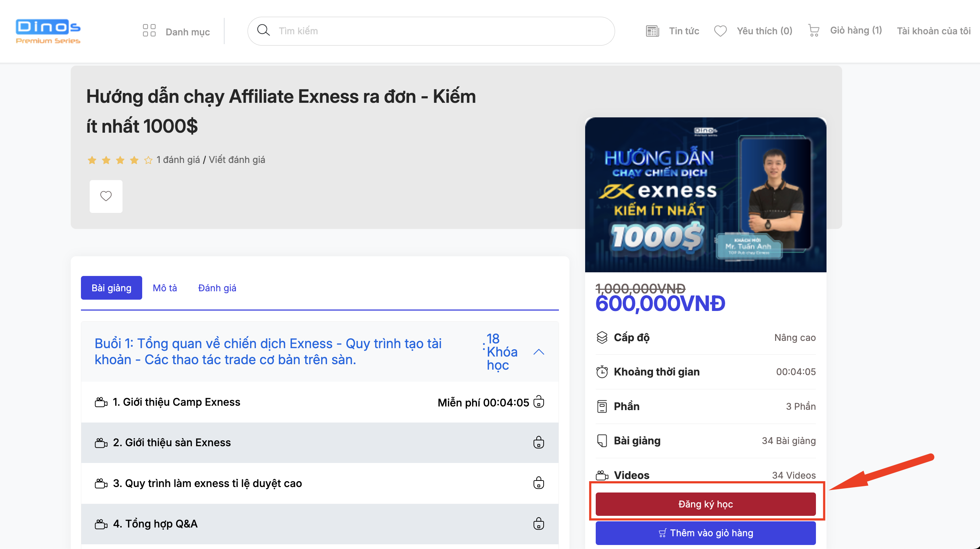
Task: Click the Tin tức newspaper icon
Action: [x=652, y=31]
